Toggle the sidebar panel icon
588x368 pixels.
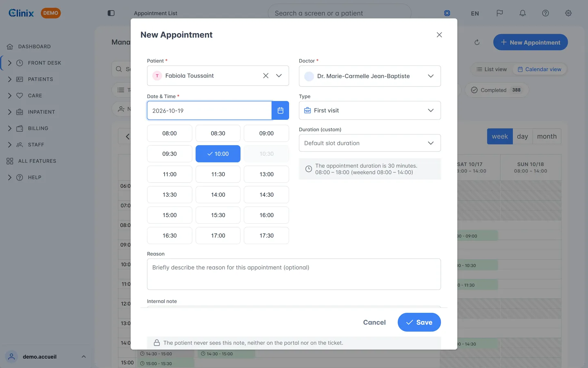[x=111, y=13]
